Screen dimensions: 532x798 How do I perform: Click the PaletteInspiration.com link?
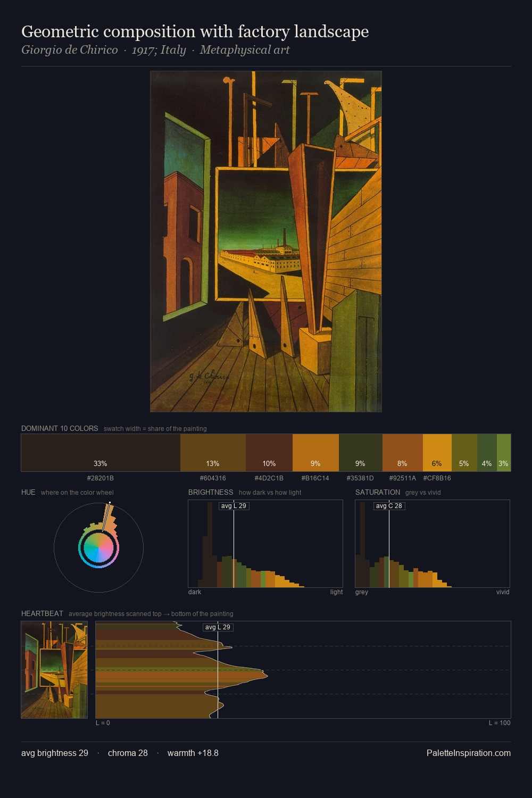pyautogui.click(x=468, y=753)
